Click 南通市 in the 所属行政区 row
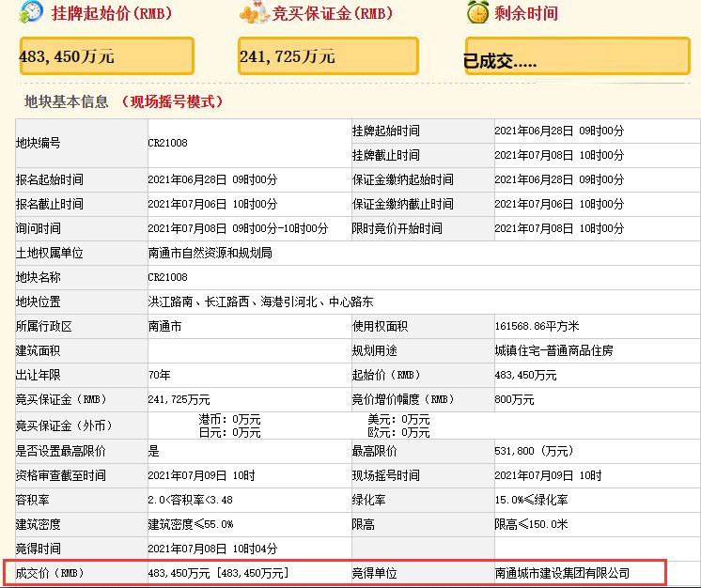Viewport: 701px width, 588px height. coord(165,326)
